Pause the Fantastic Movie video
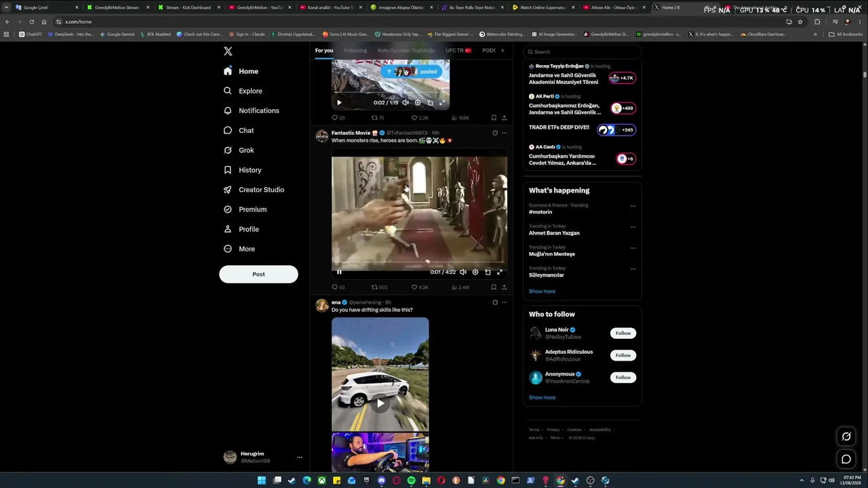Viewport: 868px width, 488px height. pos(339,272)
